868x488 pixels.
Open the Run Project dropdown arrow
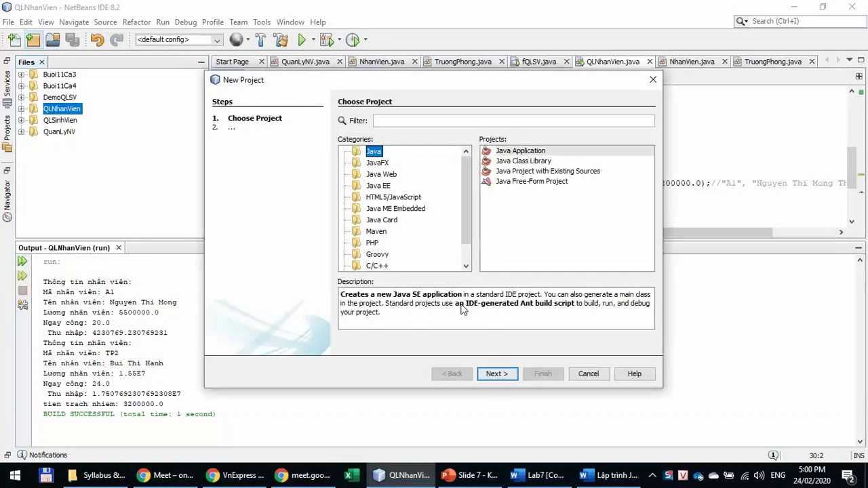click(313, 40)
